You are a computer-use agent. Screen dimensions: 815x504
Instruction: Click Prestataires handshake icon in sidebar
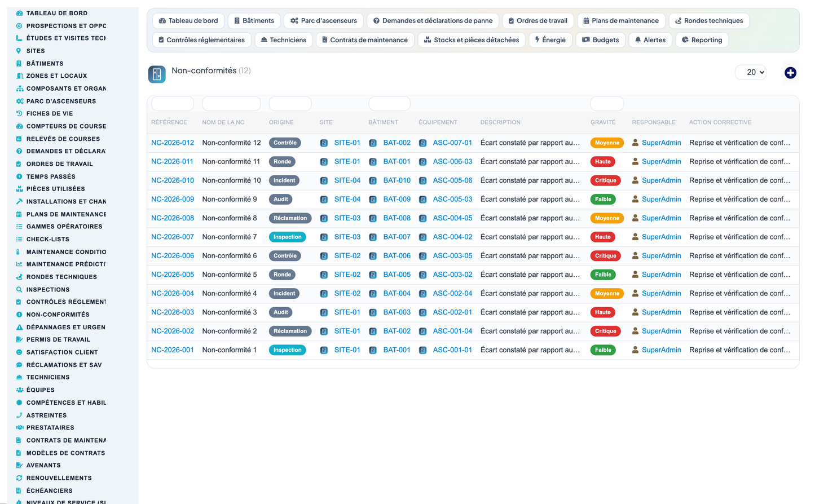pyautogui.click(x=19, y=428)
